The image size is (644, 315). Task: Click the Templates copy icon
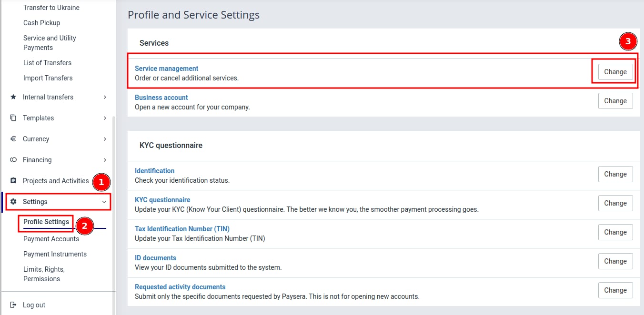tap(13, 118)
